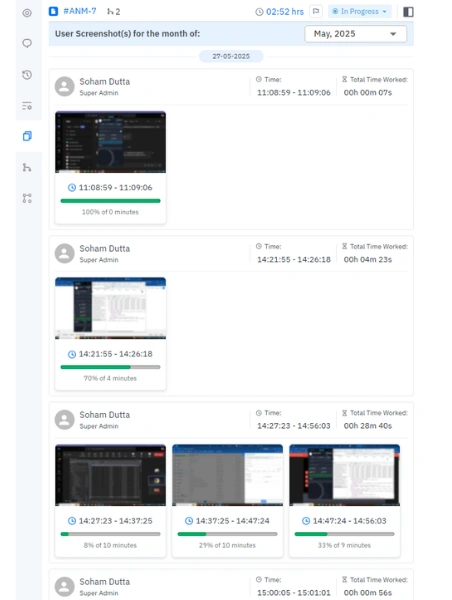This screenshot has height=600, width=452.
Task: Open the git pull request icon in sidebar
Action: (x=27, y=198)
